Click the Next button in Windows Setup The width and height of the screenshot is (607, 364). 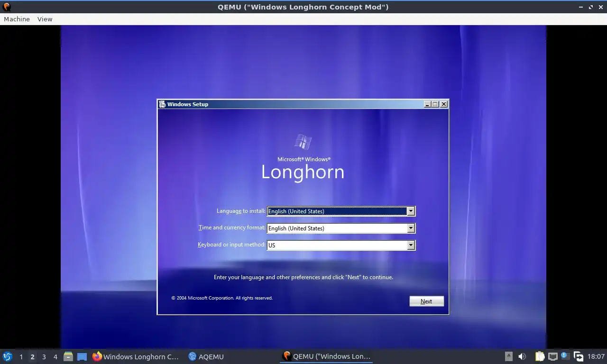(x=426, y=301)
